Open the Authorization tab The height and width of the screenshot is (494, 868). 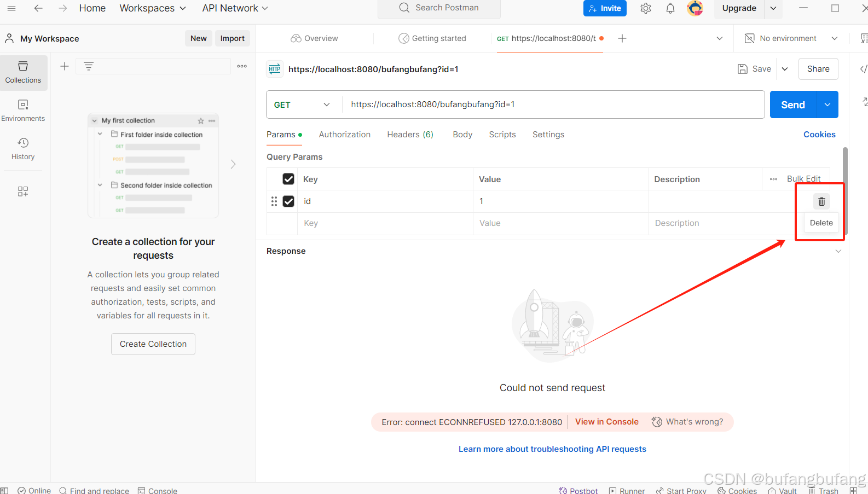point(345,135)
